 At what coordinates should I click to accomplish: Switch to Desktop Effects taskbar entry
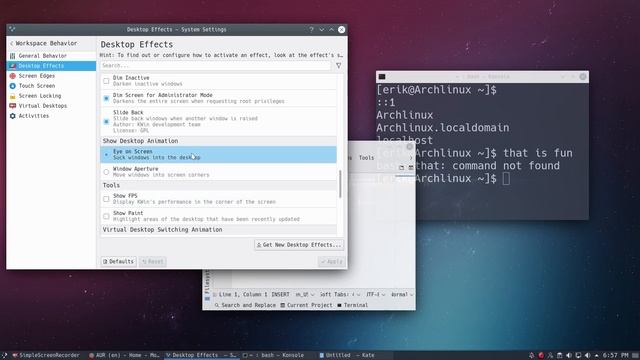pos(201,356)
